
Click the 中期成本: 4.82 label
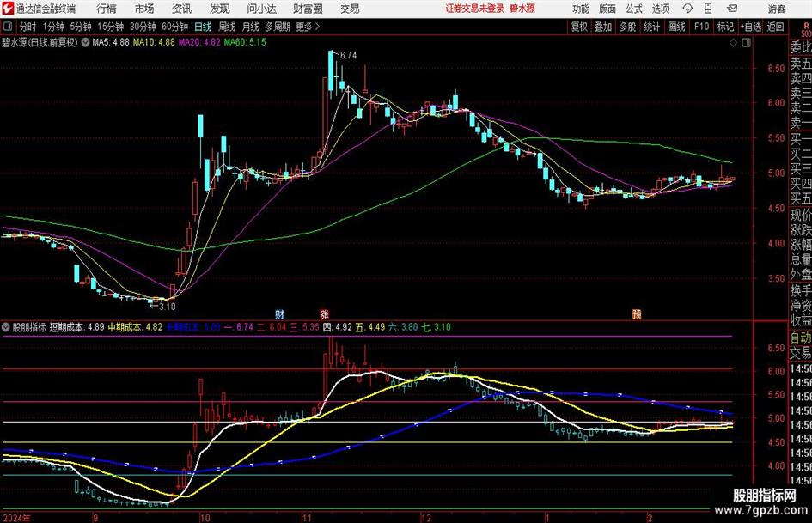(x=135, y=327)
